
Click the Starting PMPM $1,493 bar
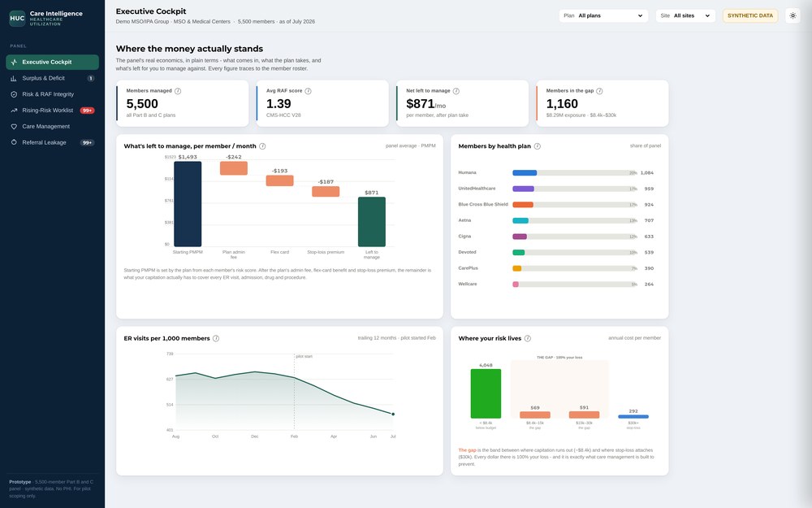click(x=188, y=204)
